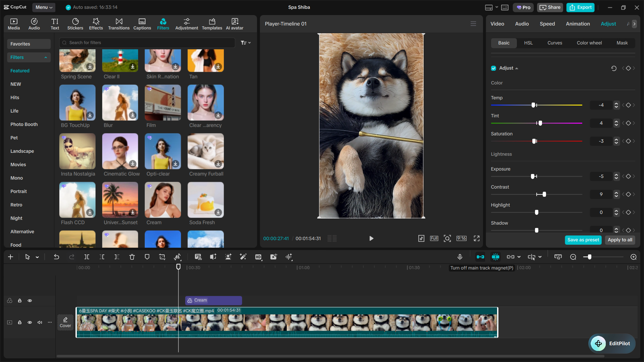Click the Smart tools magic wand icon

point(243,257)
